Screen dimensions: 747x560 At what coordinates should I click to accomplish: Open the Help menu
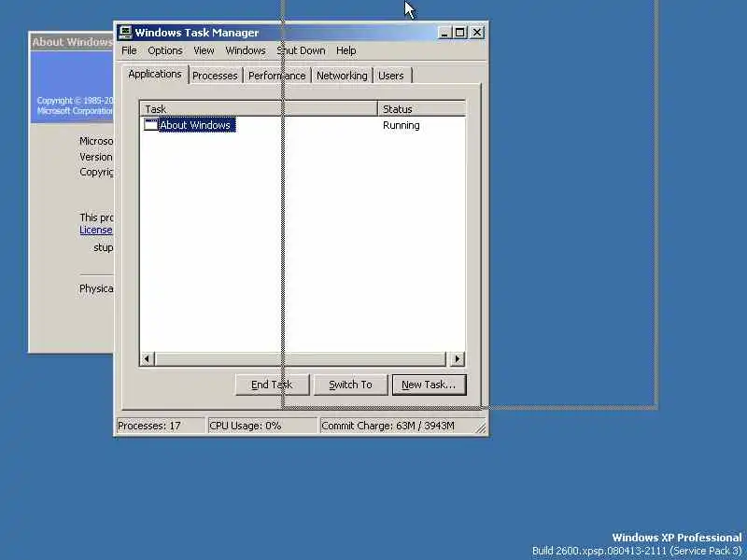point(345,50)
